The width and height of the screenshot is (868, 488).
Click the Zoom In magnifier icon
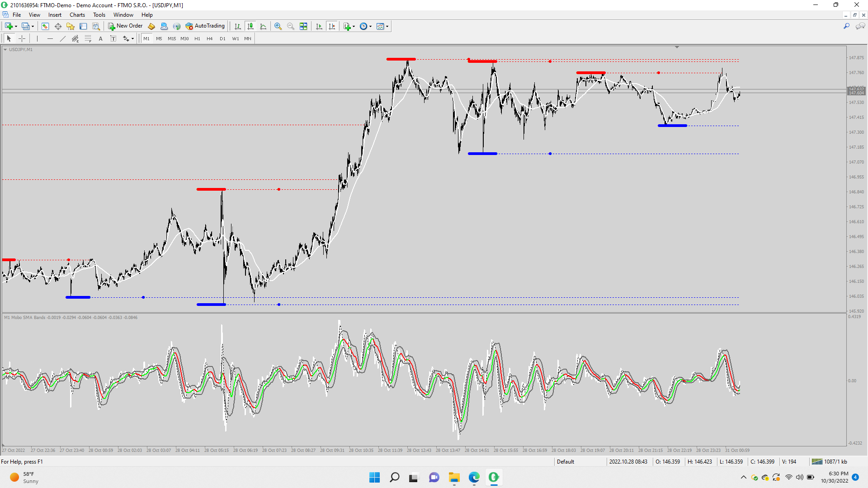click(x=278, y=26)
